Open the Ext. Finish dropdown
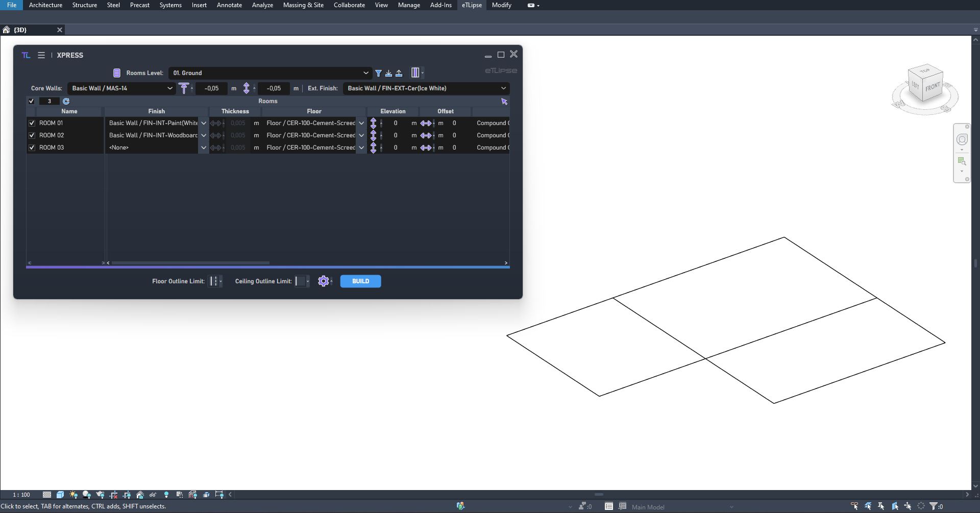980x513 pixels. pos(426,88)
